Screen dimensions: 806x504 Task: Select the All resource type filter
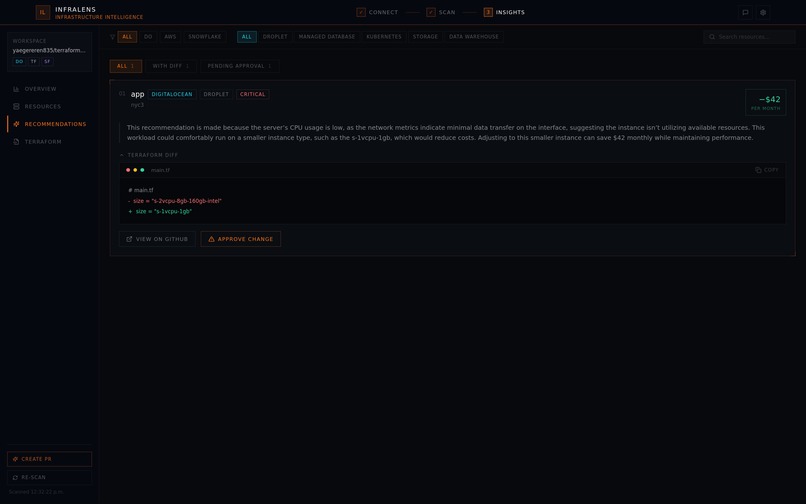pos(247,37)
